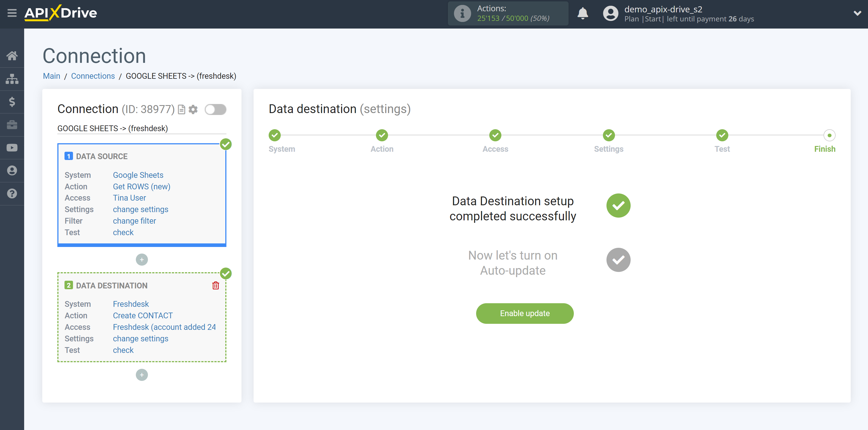Screen dimensions: 868x430
Task: Click the hamburger menu icon top-left
Action: (x=12, y=14)
